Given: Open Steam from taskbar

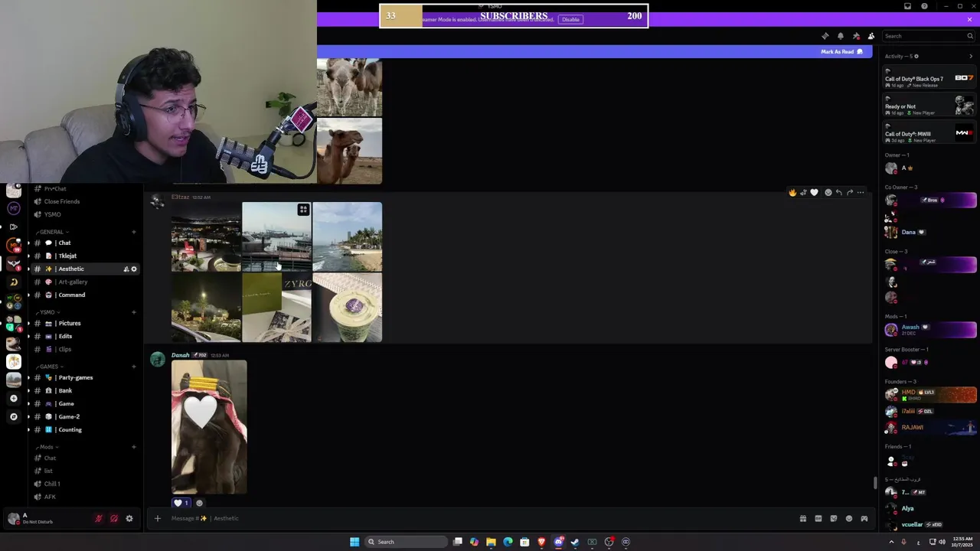Looking at the screenshot, I should [575, 542].
